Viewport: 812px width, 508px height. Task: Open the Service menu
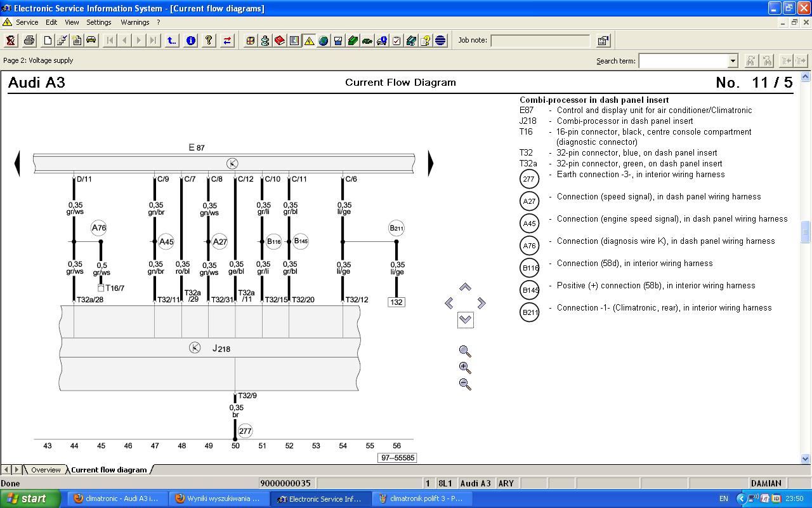click(x=27, y=22)
